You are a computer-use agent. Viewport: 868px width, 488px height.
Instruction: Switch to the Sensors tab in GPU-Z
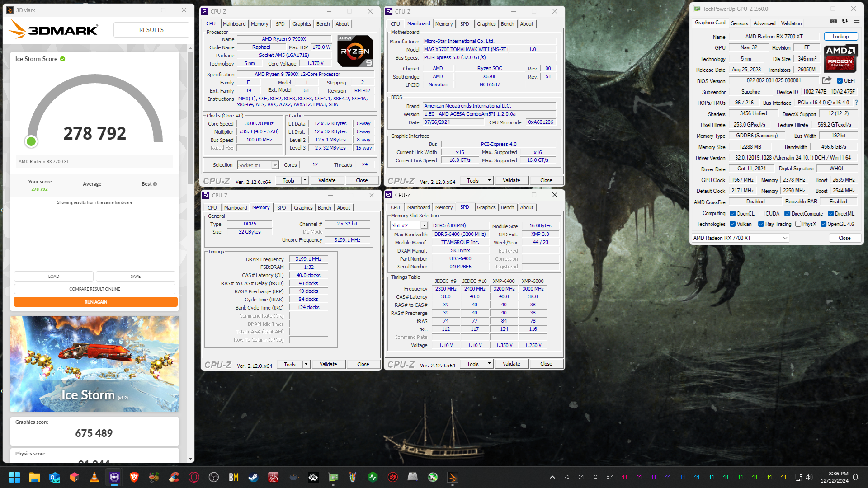[739, 23]
